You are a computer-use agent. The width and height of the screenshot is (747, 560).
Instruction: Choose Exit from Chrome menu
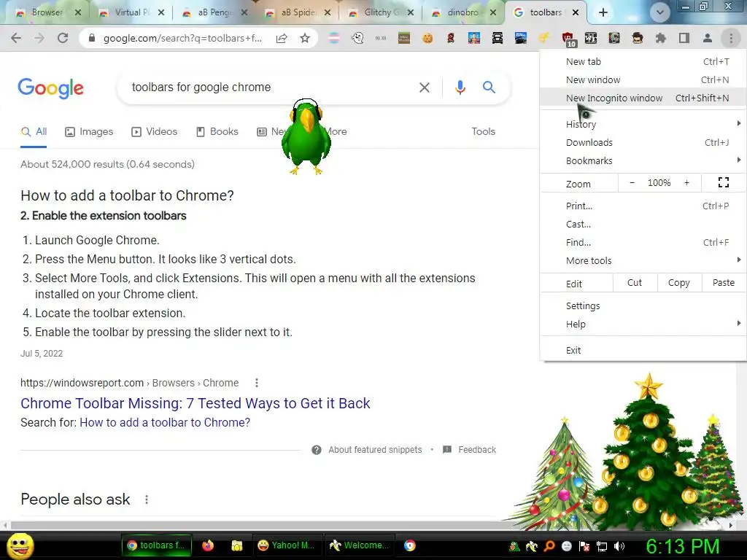coord(643,350)
